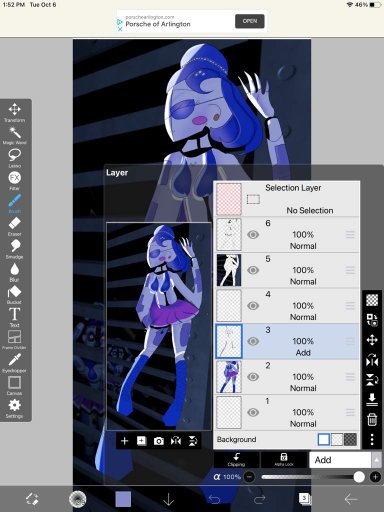Hide layer 6 with the eye icon
The height and width of the screenshot is (512, 384).
coord(253,235)
